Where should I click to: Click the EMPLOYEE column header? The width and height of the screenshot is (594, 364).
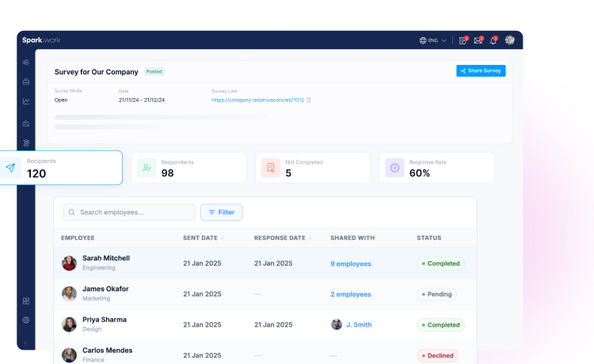point(78,238)
